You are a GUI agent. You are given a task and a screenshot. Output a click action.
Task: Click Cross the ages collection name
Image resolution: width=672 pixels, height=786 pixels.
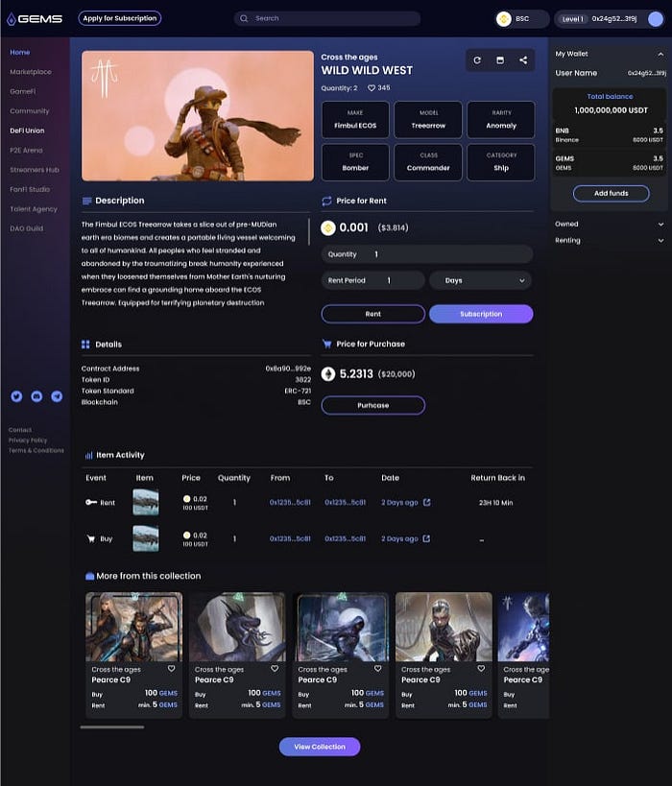tap(349, 58)
